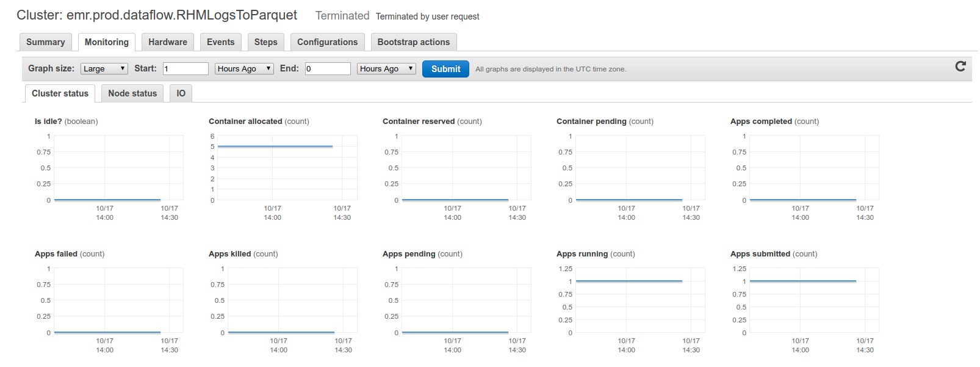The image size is (980, 367).
Task: Open the Graph size dropdown
Action: (104, 69)
